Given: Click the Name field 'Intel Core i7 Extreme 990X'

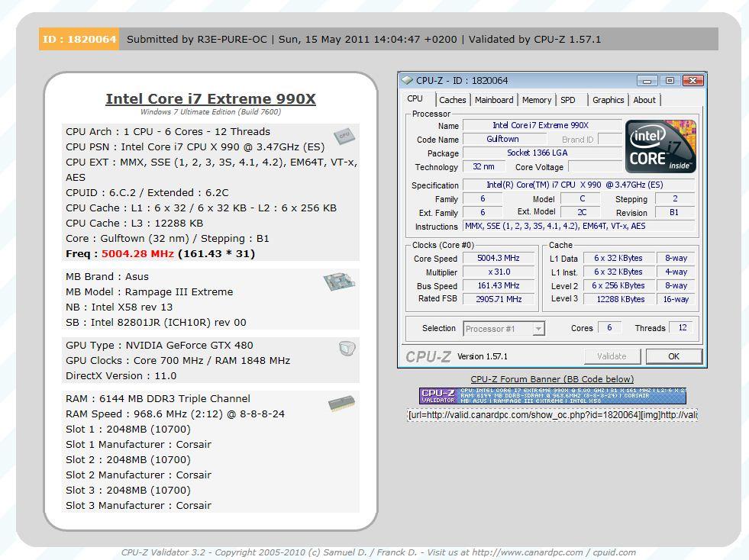Looking at the screenshot, I should click(x=542, y=126).
